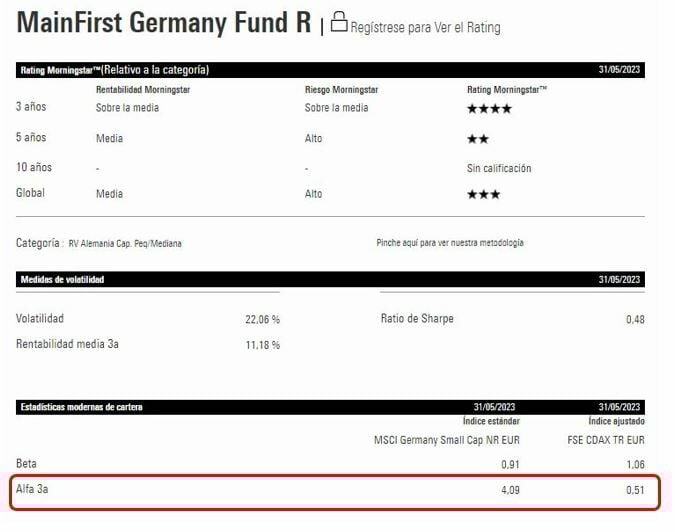Image resolution: width=675 pixels, height=532 pixels.
Task: Click the FSE CDAX TR EUR index
Action: click(x=607, y=440)
